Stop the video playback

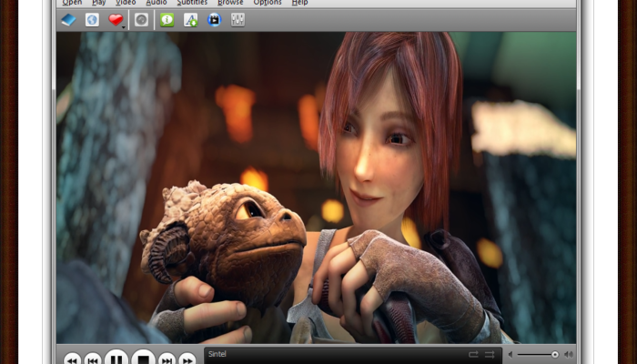pos(142,359)
